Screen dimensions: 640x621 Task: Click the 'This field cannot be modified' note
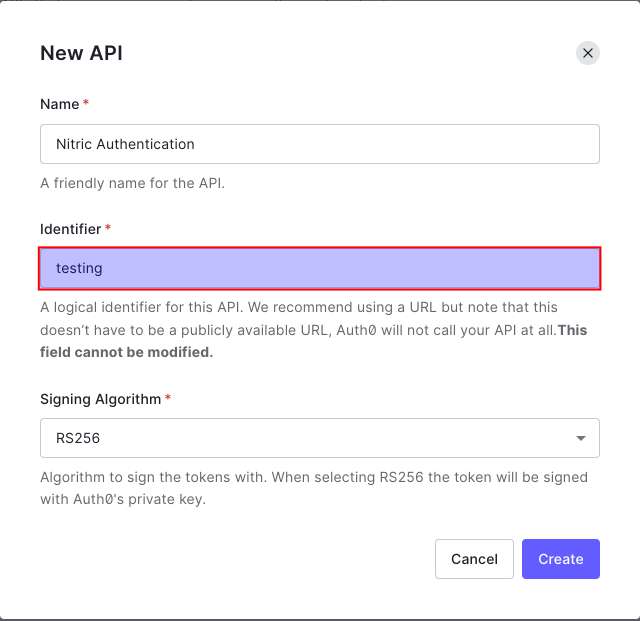127,352
